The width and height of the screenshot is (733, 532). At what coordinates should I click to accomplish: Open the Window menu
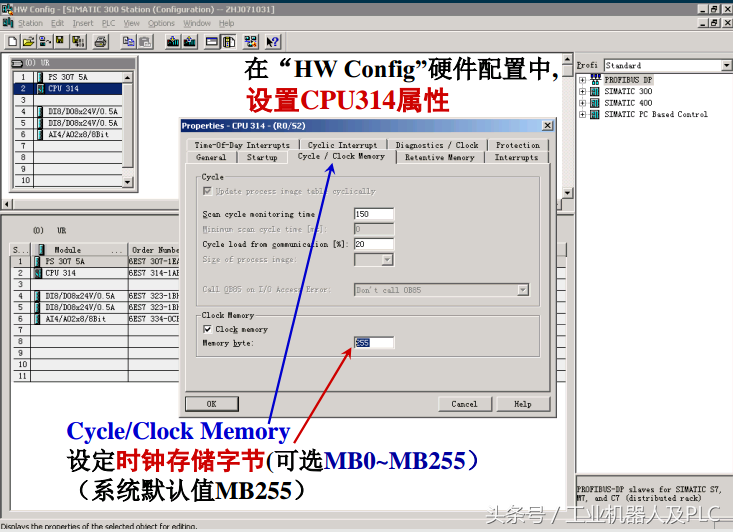pos(197,23)
